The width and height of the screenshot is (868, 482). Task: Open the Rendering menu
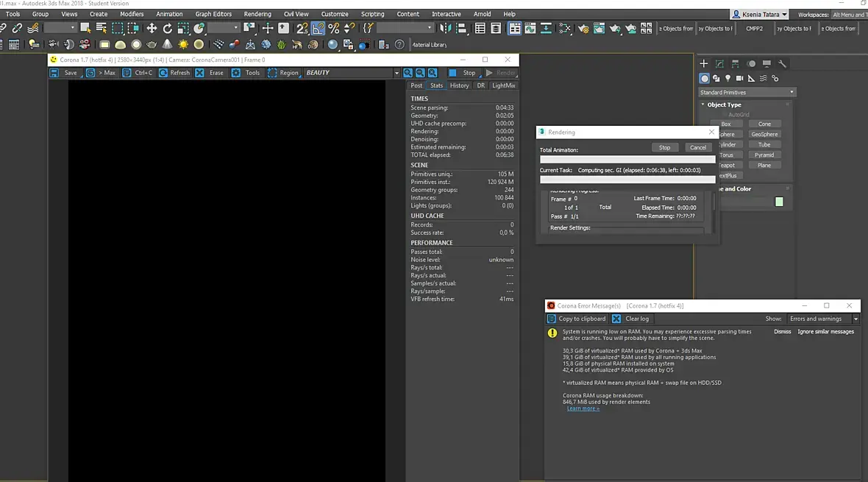257,14
